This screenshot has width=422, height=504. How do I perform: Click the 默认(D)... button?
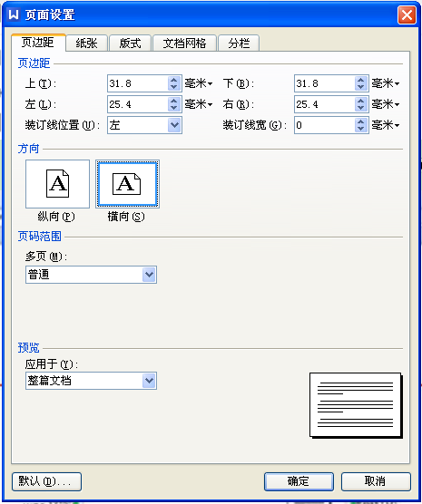[46, 481]
